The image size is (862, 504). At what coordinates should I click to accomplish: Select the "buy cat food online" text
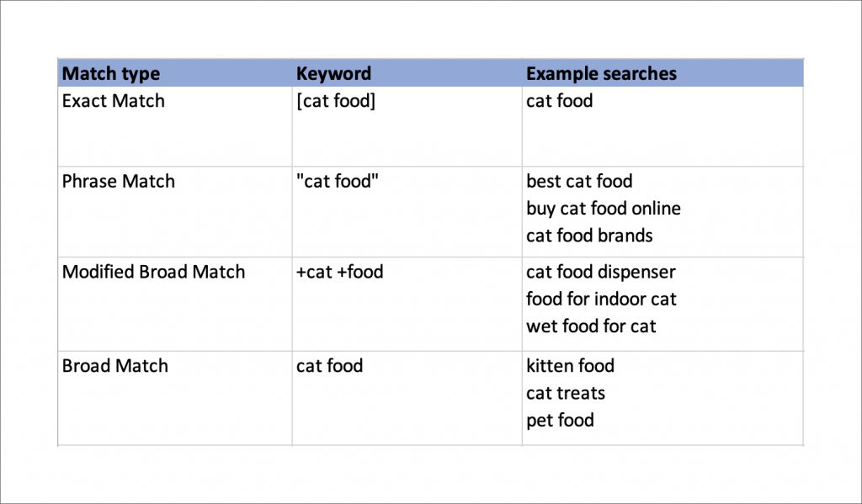(x=604, y=209)
